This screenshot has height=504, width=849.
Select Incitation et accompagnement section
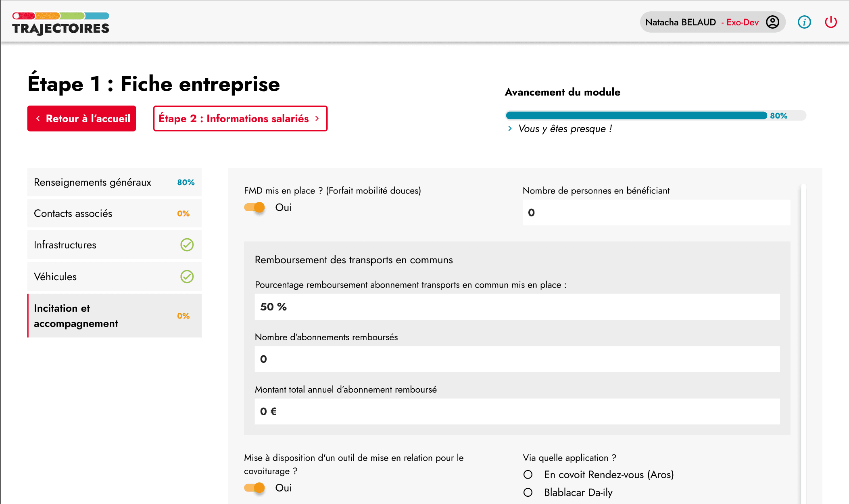pyautogui.click(x=115, y=316)
